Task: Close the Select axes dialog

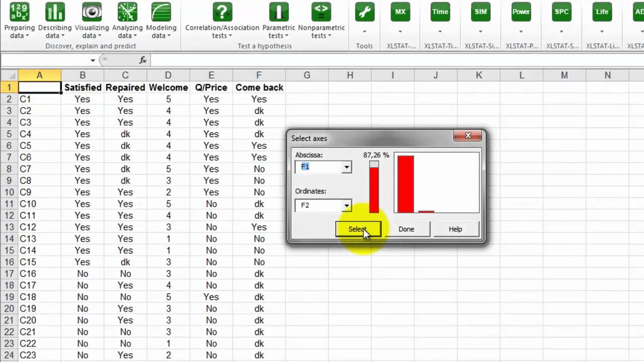Action: [x=468, y=136]
